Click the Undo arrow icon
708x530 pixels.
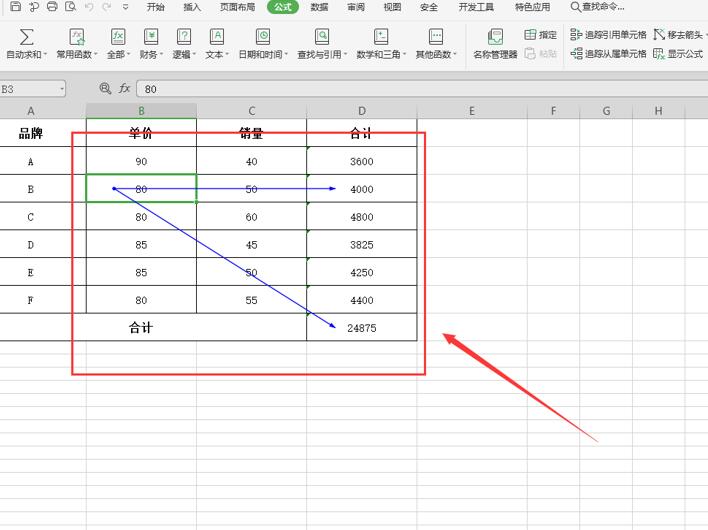pos(89,6)
